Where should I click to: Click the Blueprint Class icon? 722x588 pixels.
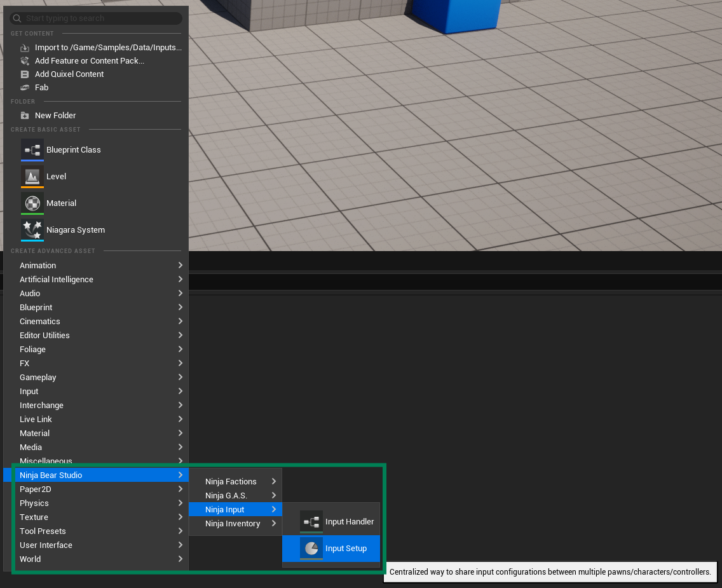tap(32, 150)
